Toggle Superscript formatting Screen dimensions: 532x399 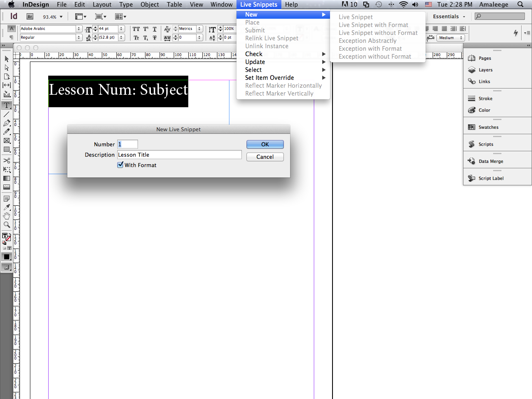(146, 29)
